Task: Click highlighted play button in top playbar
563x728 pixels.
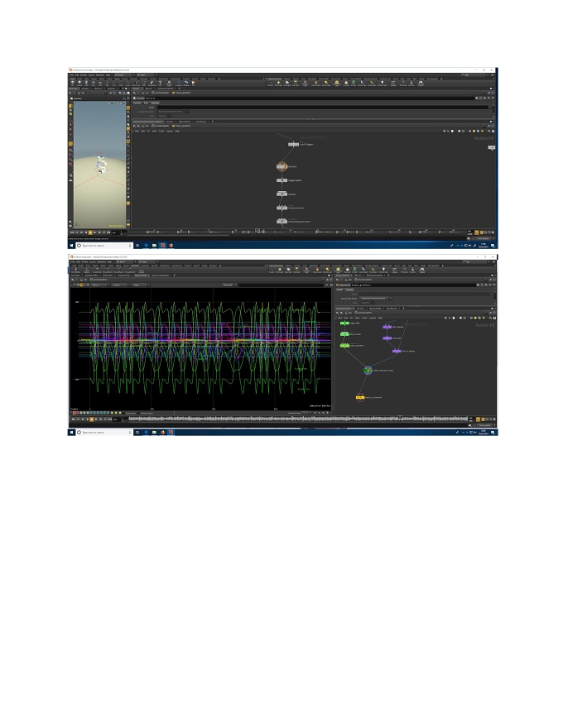Action: pos(90,232)
